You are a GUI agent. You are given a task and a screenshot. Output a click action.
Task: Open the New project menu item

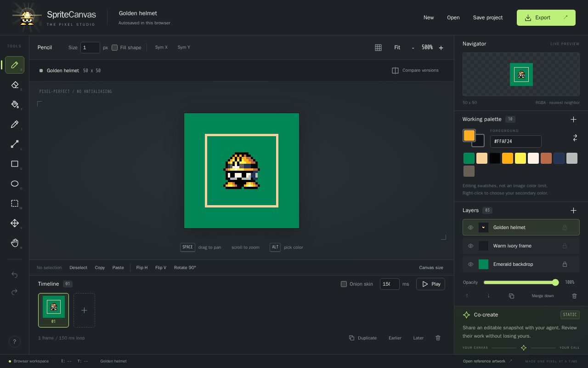pyautogui.click(x=429, y=17)
